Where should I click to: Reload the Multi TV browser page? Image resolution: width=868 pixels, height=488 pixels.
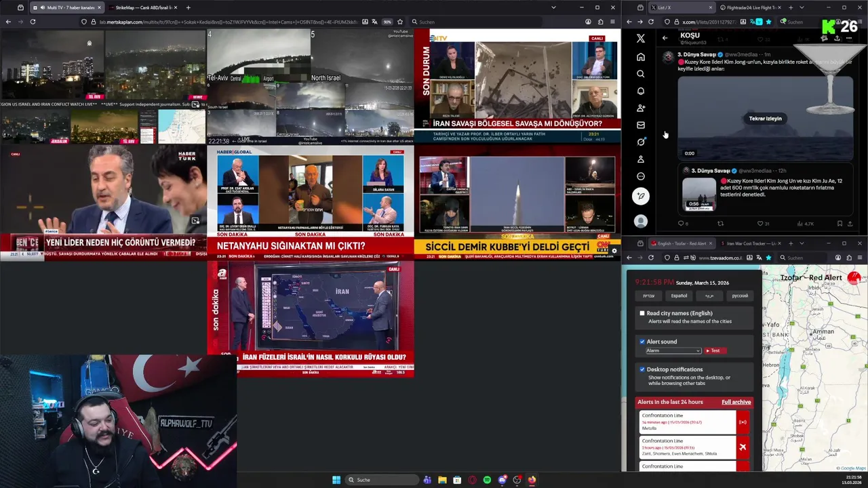[x=33, y=22]
